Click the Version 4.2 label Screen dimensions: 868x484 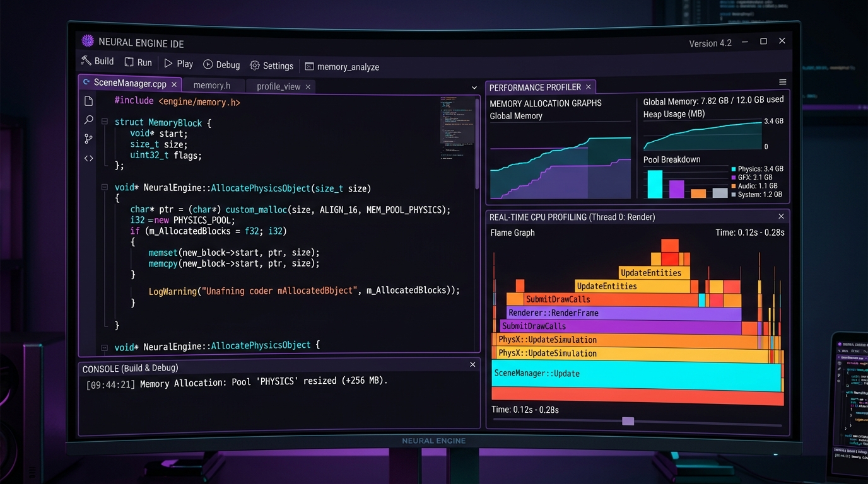click(x=710, y=43)
